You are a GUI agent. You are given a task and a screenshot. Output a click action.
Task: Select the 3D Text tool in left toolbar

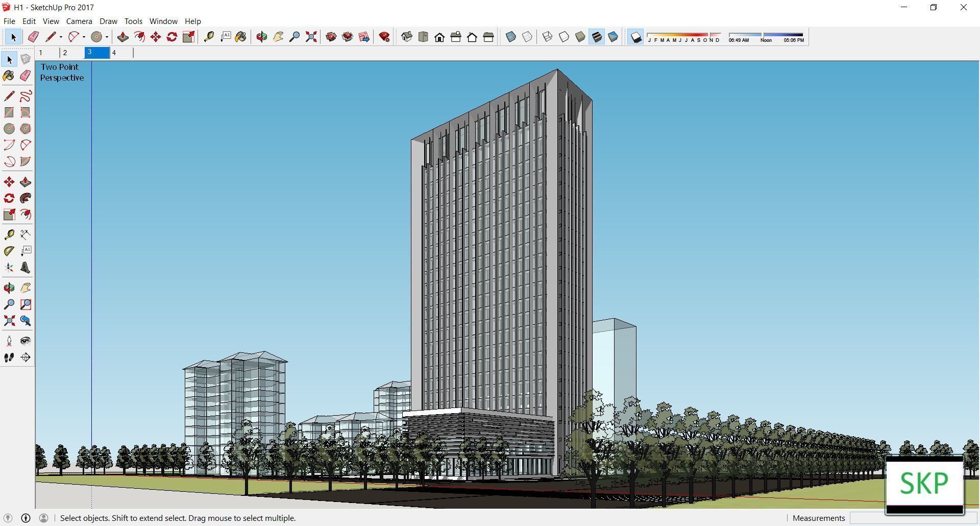coord(26,267)
